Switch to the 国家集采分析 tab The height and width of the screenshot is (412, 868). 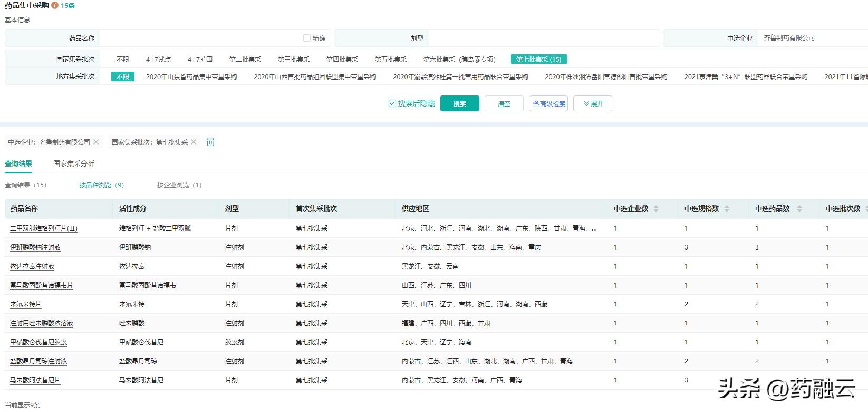[x=74, y=164]
